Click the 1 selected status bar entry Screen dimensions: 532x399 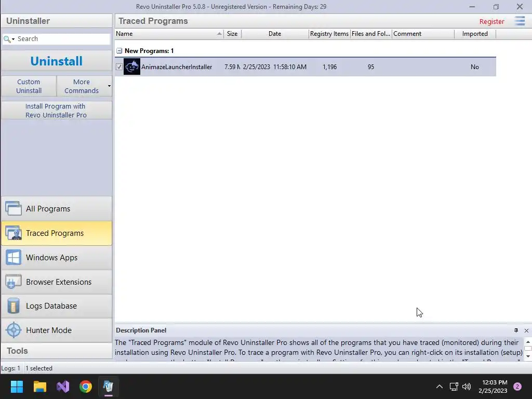(x=39, y=368)
